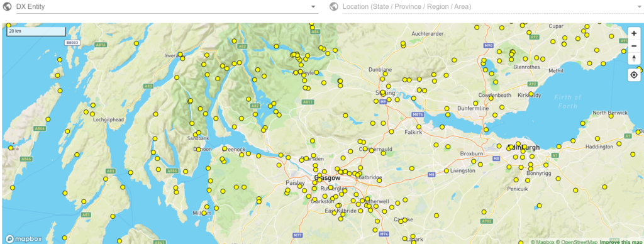Click the Bonnyrigg label
This screenshot has height=244, width=644.
(538, 174)
